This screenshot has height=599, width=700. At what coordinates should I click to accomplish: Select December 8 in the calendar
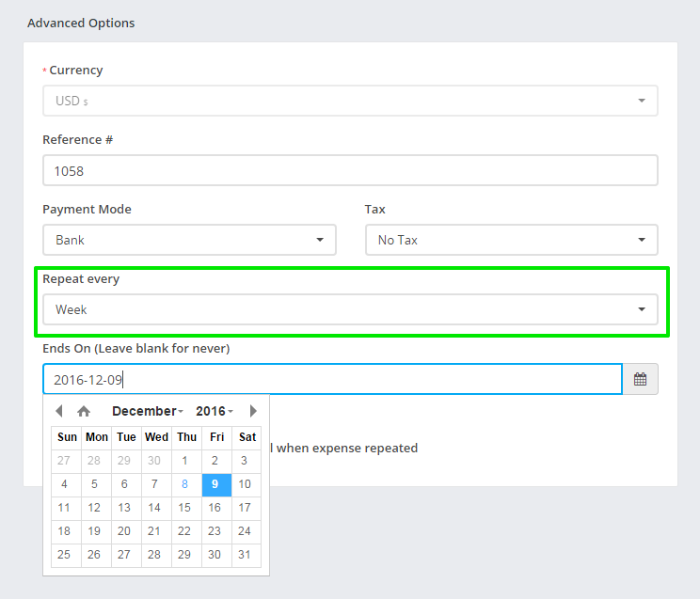point(184,484)
